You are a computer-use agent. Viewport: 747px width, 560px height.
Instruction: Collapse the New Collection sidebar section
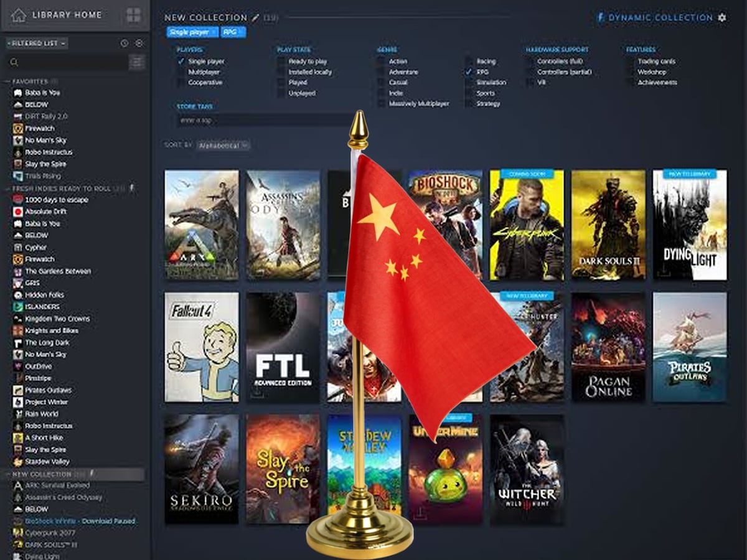point(7,474)
